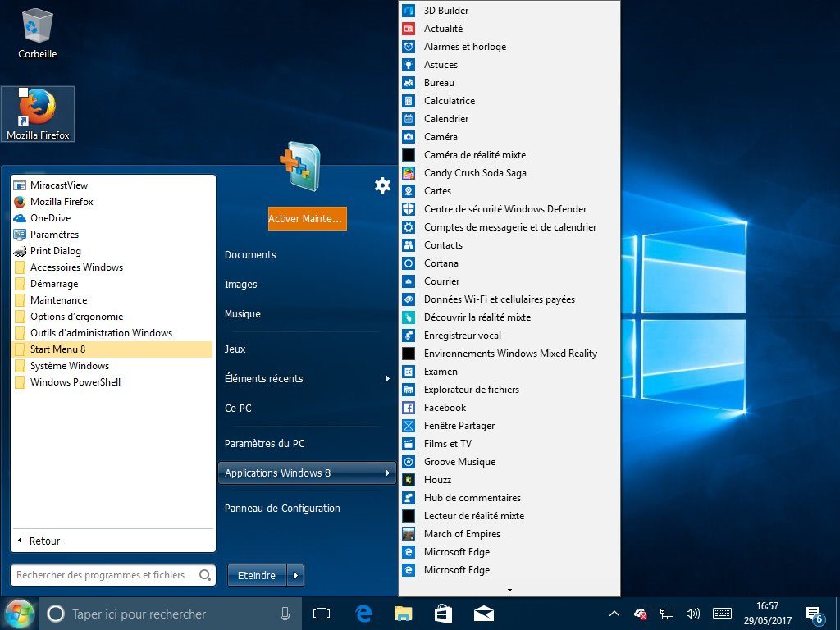The height and width of the screenshot is (630, 840).
Task: Open the notification center icon
Action: (815, 614)
